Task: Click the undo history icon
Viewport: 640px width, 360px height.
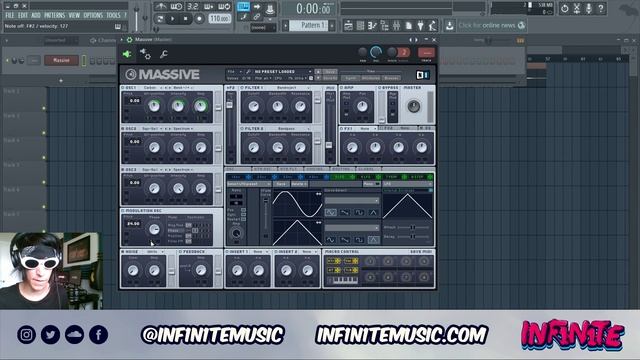Action: click(x=564, y=8)
